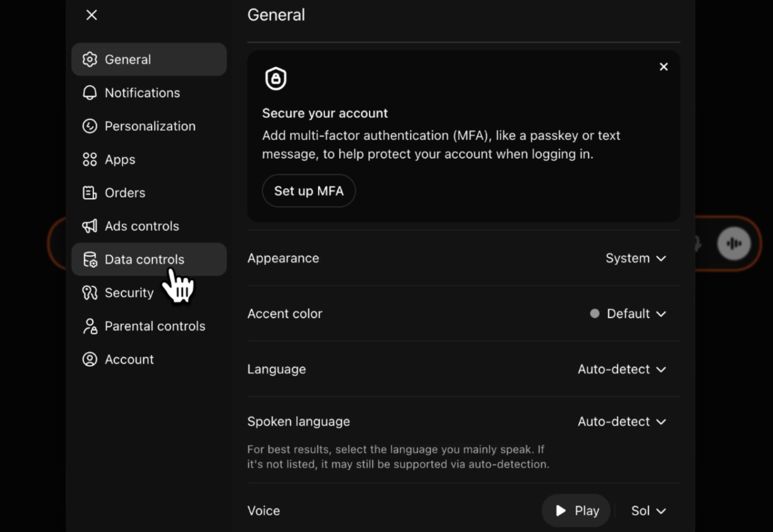Select the Data controls database icon
The height and width of the screenshot is (532, 773).
tap(89, 259)
